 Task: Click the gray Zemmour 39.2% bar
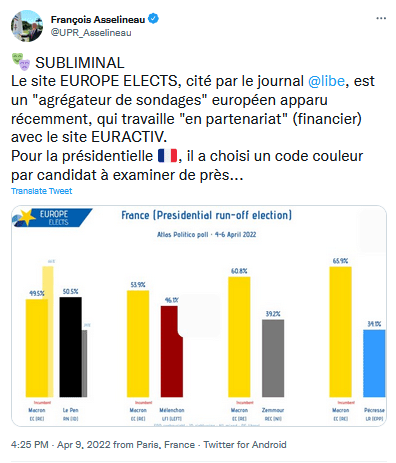pos(273,358)
